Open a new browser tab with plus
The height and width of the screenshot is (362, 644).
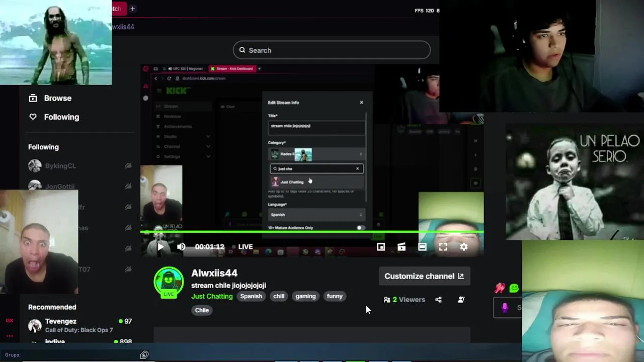(132, 9)
